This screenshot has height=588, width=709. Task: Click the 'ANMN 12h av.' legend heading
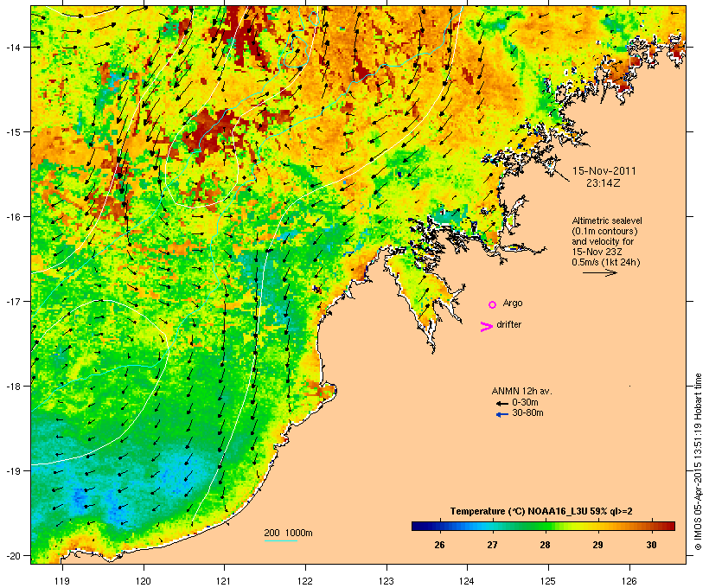521,391
